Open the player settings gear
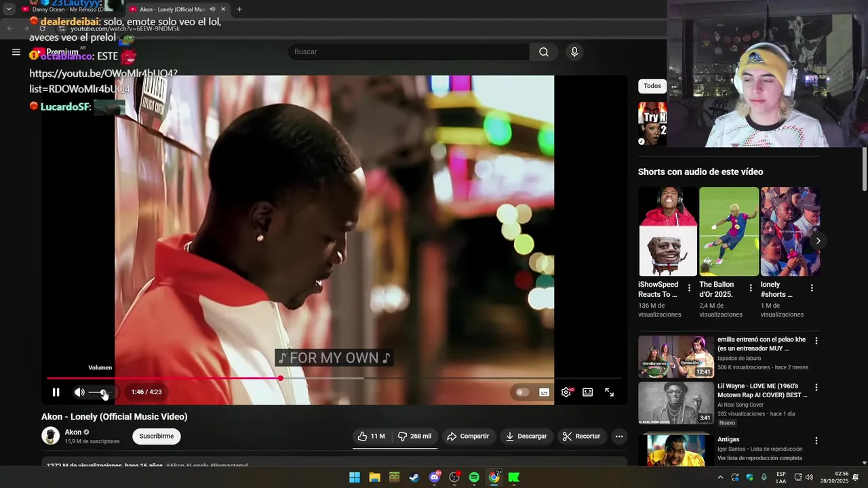This screenshot has width=868, height=488. coord(566,392)
